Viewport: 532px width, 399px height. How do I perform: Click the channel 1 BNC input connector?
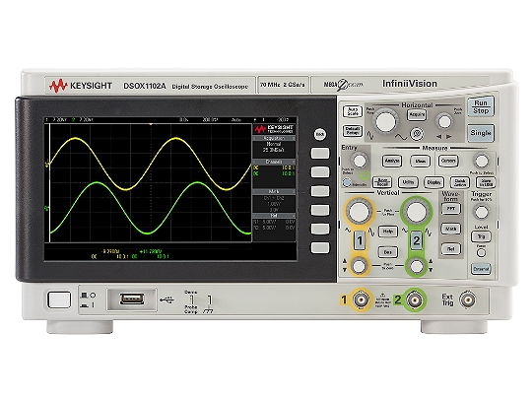[x=361, y=299]
